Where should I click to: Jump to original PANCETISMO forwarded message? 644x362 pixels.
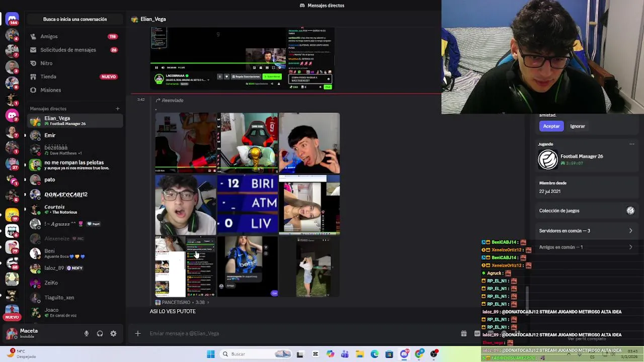182,303
